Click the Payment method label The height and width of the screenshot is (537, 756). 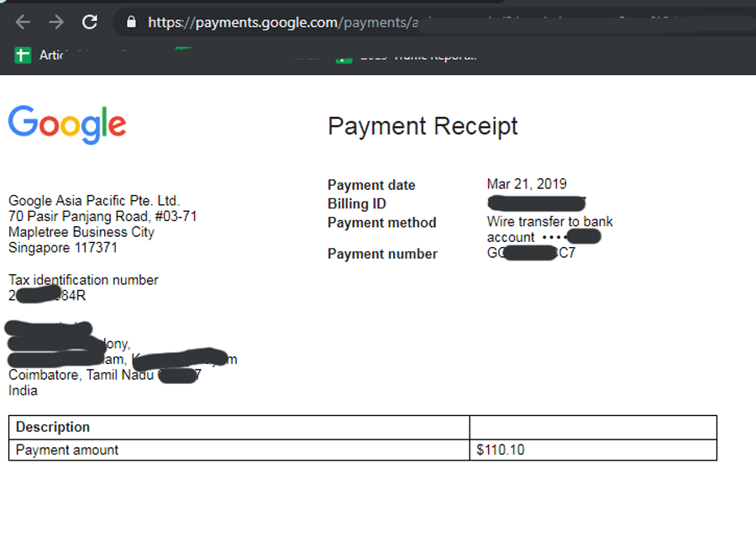tap(382, 223)
